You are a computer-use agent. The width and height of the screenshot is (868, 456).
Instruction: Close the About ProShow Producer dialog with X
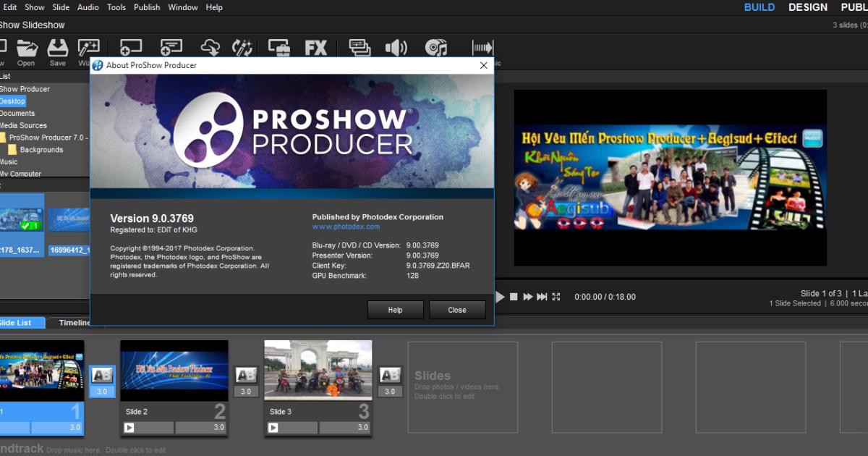click(x=484, y=65)
